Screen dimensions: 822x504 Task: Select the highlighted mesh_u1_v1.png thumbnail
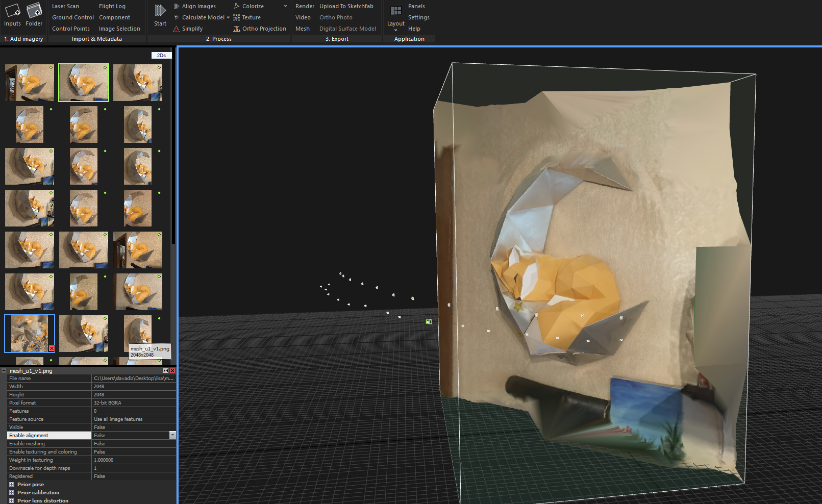click(x=30, y=334)
